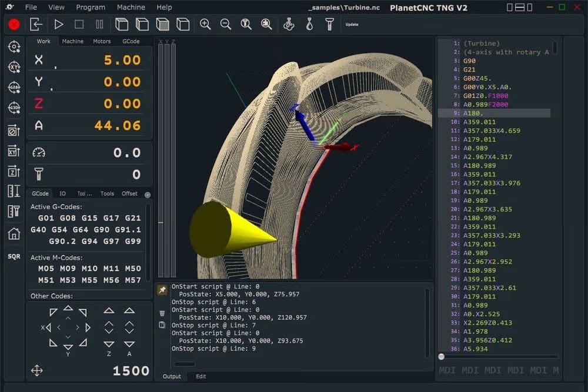The image size is (588, 392).
Task: Switch to the Motors tab
Action: pyautogui.click(x=102, y=41)
